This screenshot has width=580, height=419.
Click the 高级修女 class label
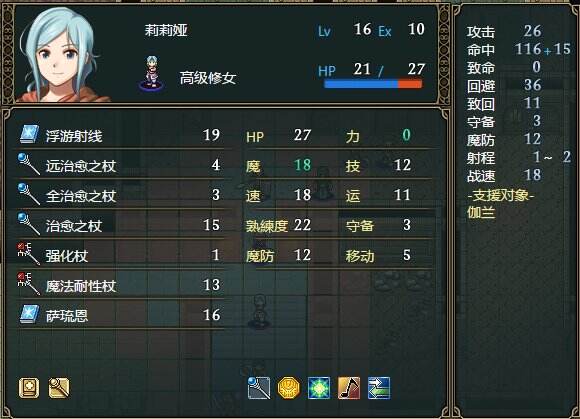208,78
